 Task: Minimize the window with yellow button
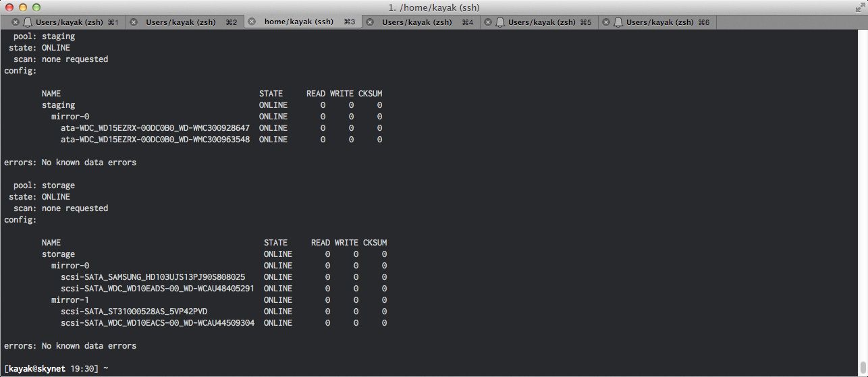(22, 7)
